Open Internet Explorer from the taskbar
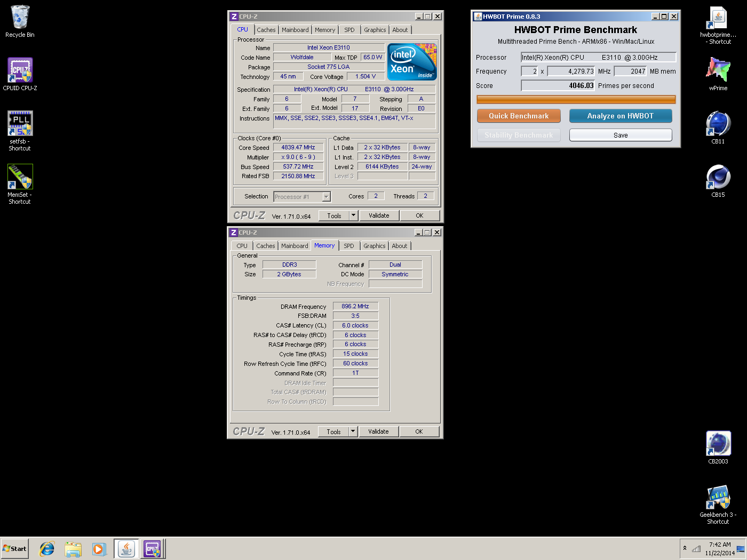 [x=47, y=549]
